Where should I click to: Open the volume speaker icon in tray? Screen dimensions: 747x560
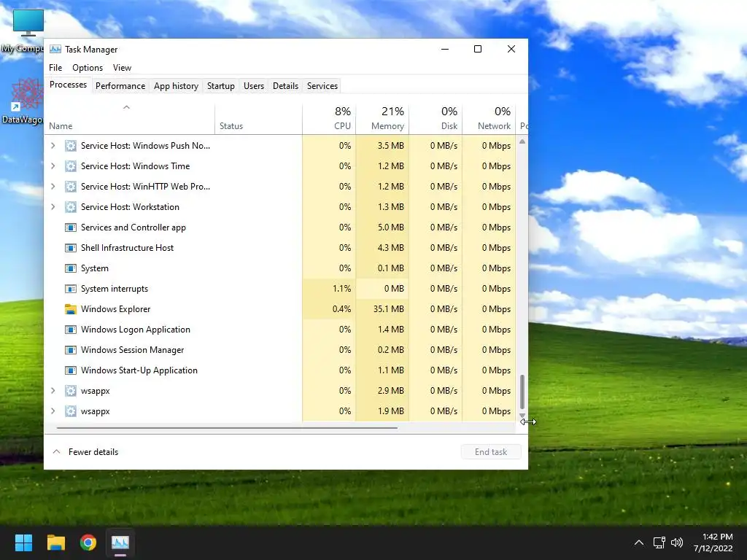click(676, 542)
